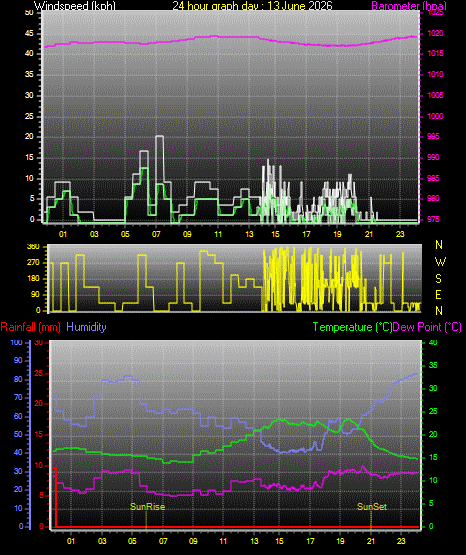The image size is (466, 555).
Task: Click the 35 temperature scale value
Action: [433, 365]
